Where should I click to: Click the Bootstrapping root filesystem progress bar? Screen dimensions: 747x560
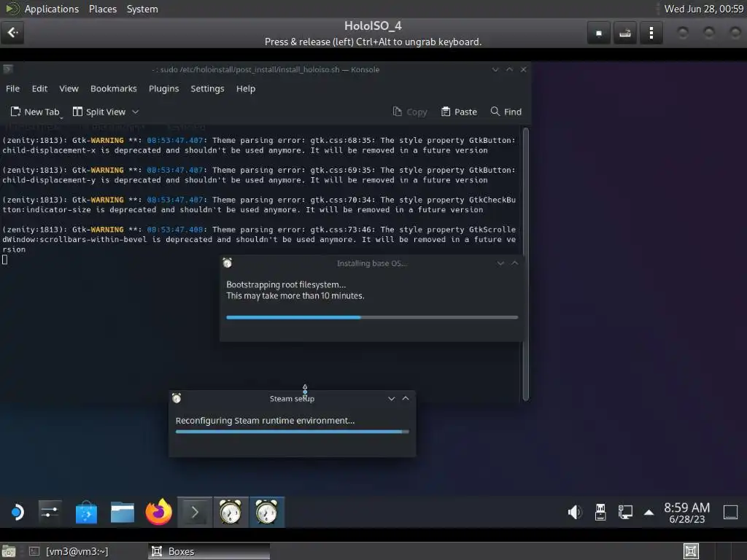(x=372, y=317)
